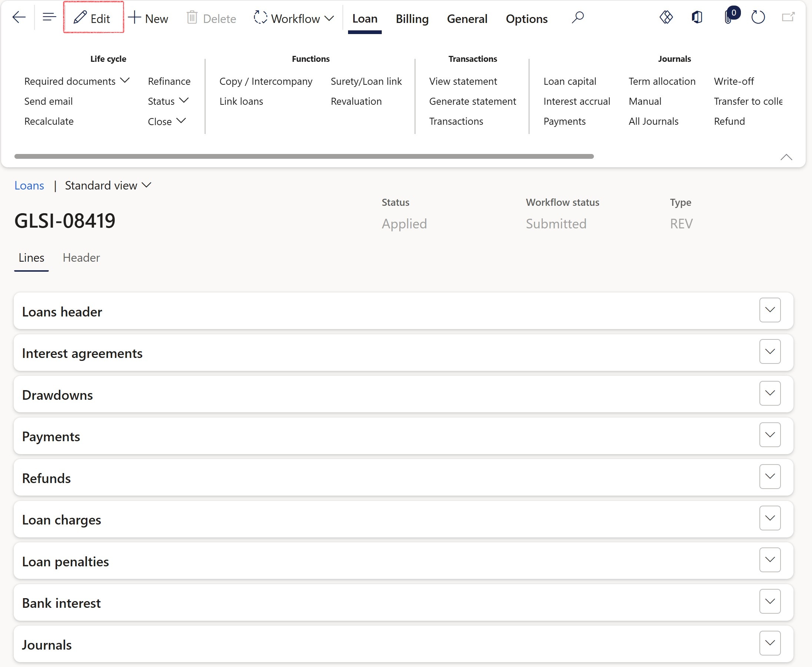Click the Open in Office icon
812x667 pixels.
click(697, 17)
